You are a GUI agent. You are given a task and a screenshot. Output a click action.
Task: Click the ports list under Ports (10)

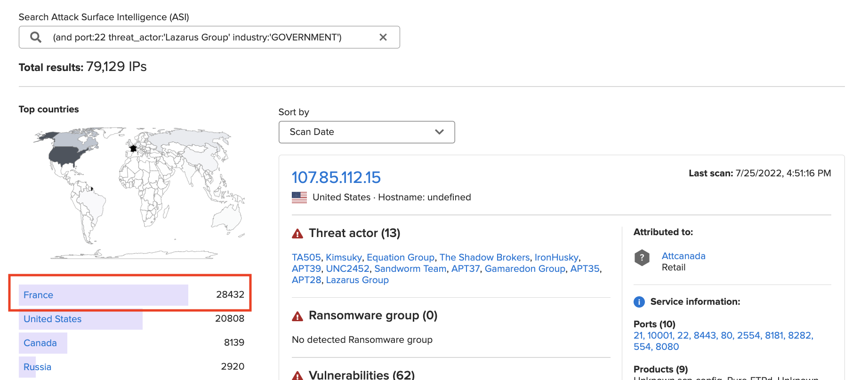point(723,341)
